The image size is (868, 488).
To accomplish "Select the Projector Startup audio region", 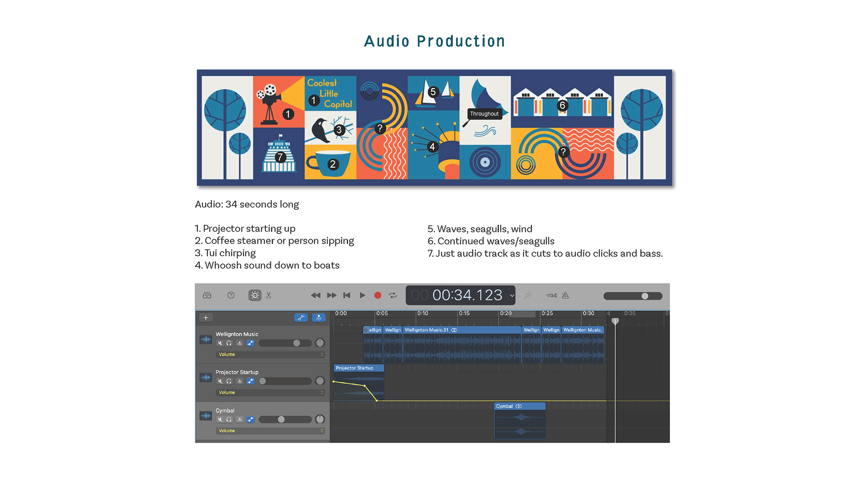I will (x=359, y=383).
